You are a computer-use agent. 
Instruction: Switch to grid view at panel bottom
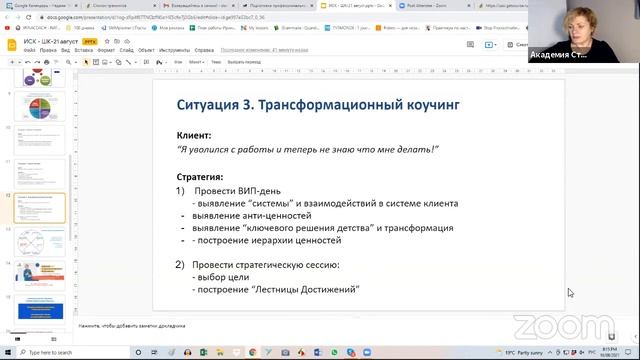53,339
